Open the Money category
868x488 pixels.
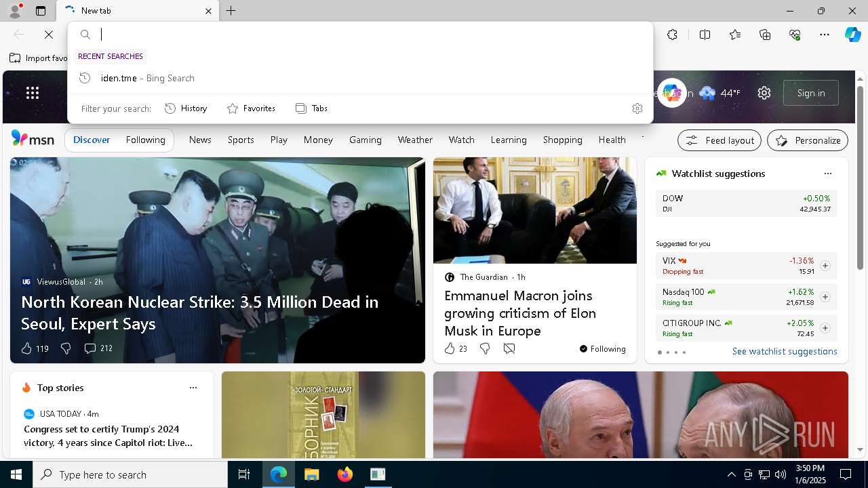coord(318,140)
